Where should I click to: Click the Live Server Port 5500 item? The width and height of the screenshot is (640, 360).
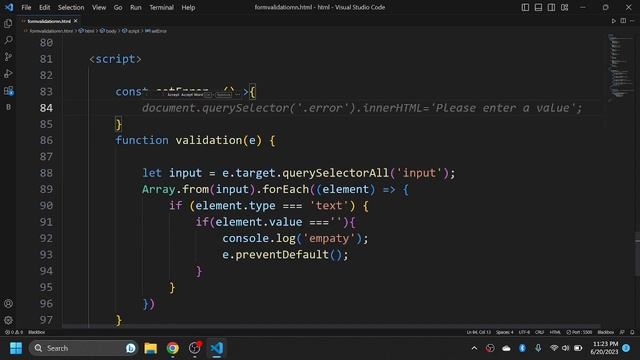[579, 332]
